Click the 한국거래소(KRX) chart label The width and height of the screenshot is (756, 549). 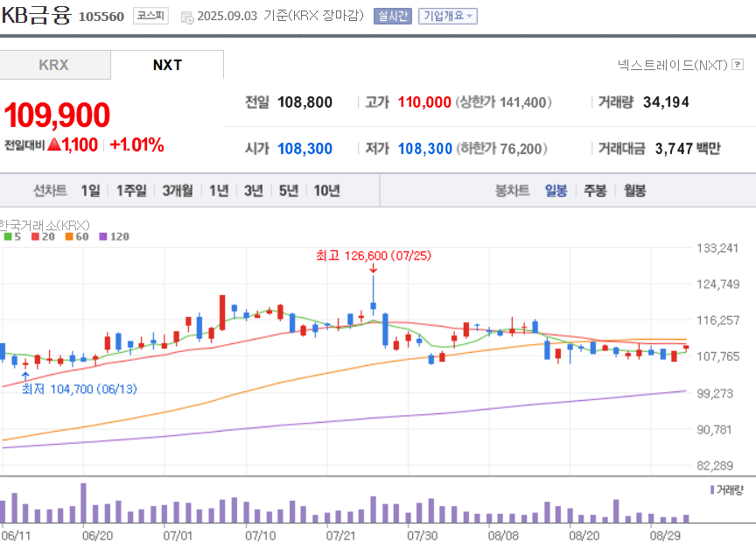[x=45, y=225]
